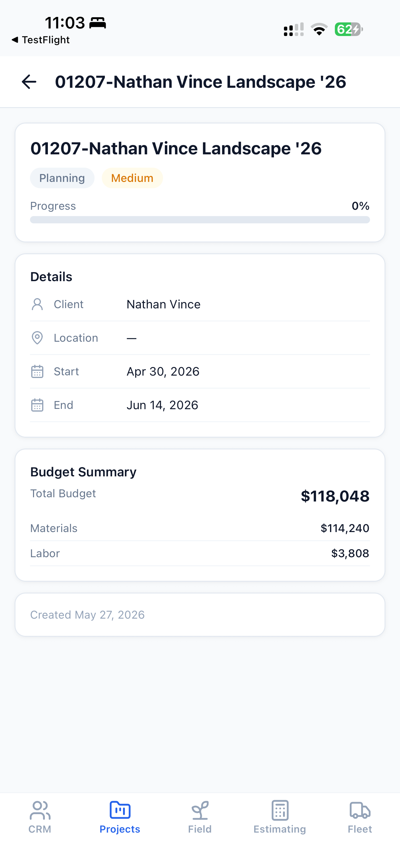Open the Fleet truck icon
Image resolution: width=400 pixels, height=868 pixels.
pos(360,810)
